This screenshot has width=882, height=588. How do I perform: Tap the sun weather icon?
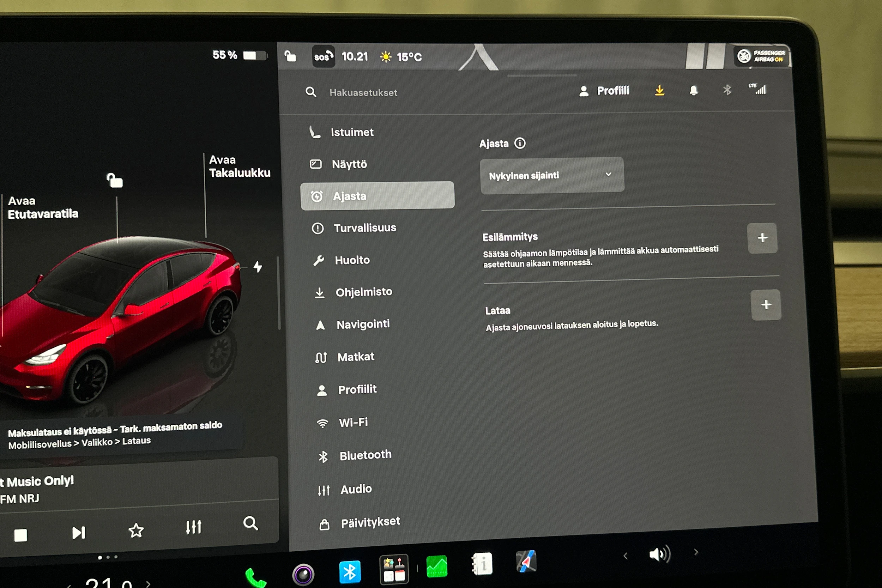386,57
